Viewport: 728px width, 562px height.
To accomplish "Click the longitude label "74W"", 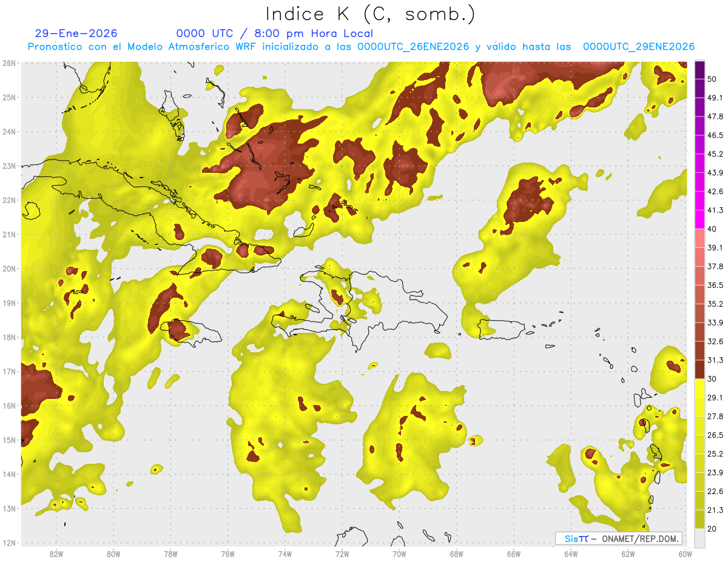I will pyautogui.click(x=285, y=554).
